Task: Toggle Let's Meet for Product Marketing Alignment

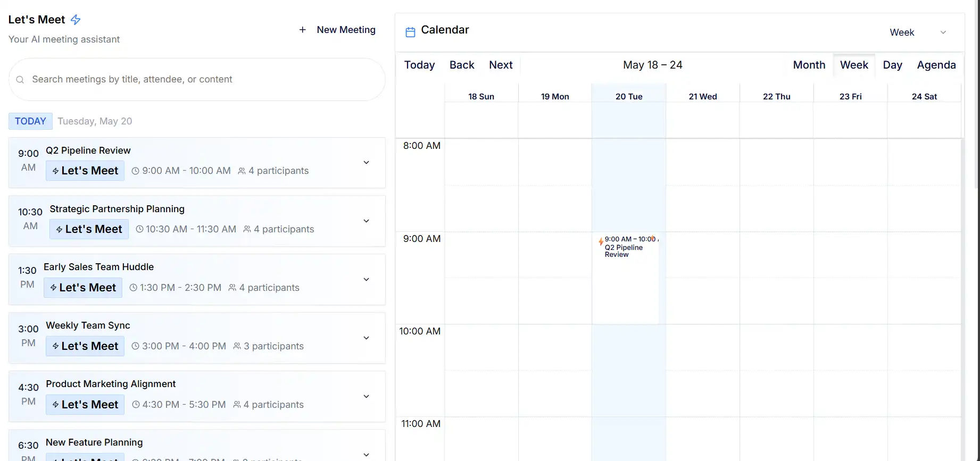Action: pos(85,404)
